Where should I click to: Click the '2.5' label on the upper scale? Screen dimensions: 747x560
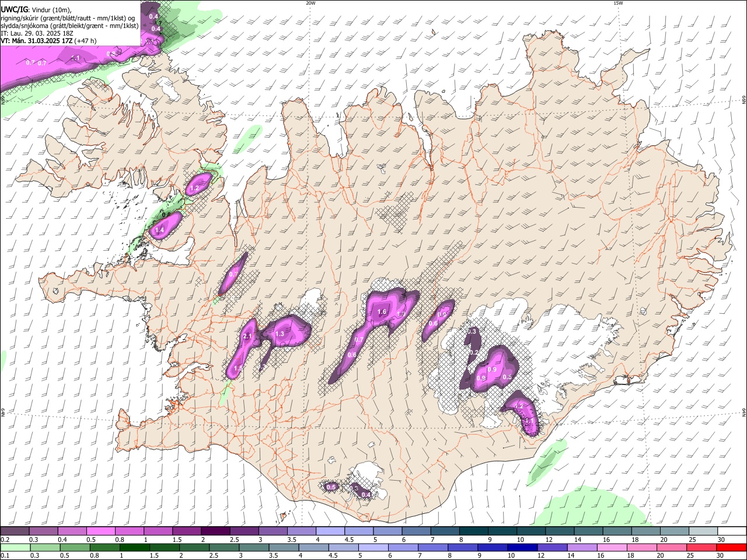coord(235,540)
